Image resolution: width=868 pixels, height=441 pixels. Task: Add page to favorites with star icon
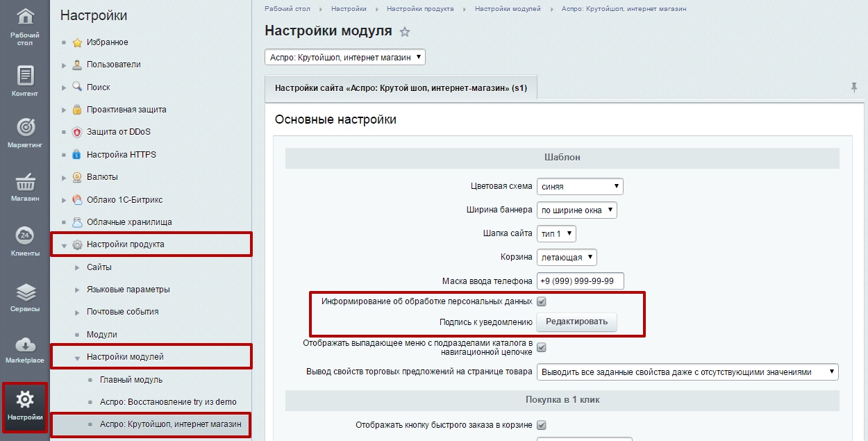(406, 32)
